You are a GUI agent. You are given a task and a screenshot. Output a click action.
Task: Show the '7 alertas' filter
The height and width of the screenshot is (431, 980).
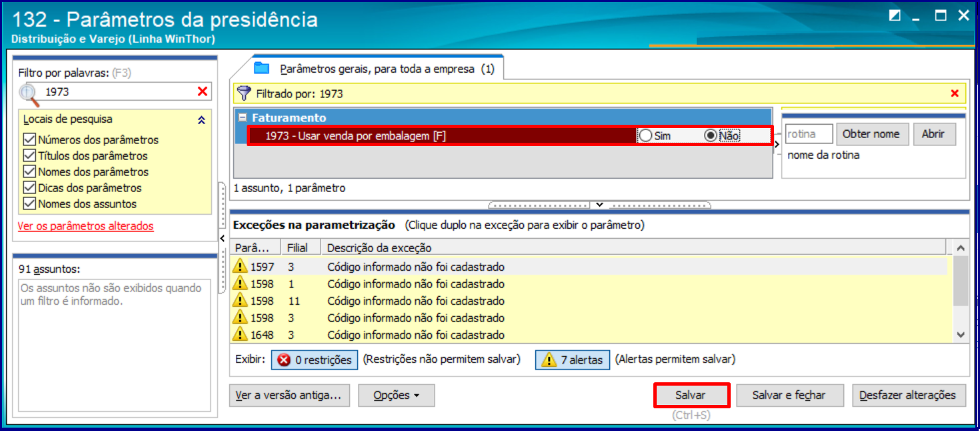click(x=573, y=360)
